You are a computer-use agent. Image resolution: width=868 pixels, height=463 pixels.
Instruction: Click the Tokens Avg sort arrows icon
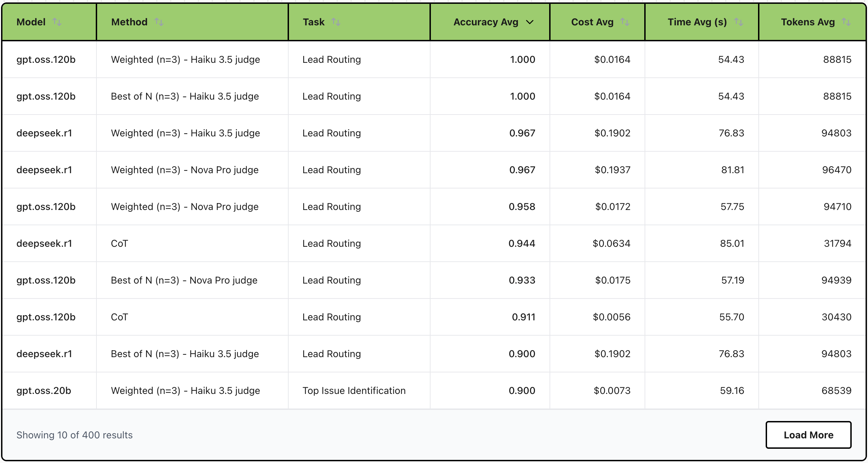click(x=846, y=22)
